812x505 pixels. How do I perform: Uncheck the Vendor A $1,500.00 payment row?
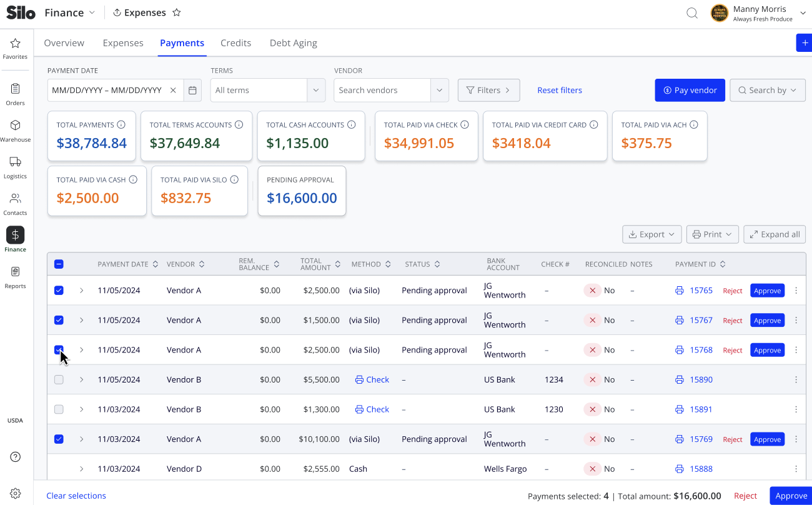click(59, 320)
